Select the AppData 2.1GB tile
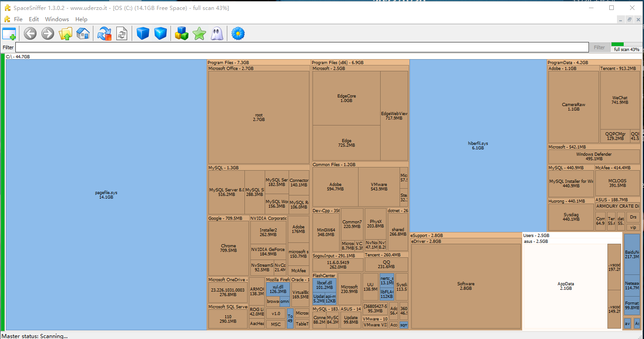This screenshot has height=339, width=644. click(566, 286)
